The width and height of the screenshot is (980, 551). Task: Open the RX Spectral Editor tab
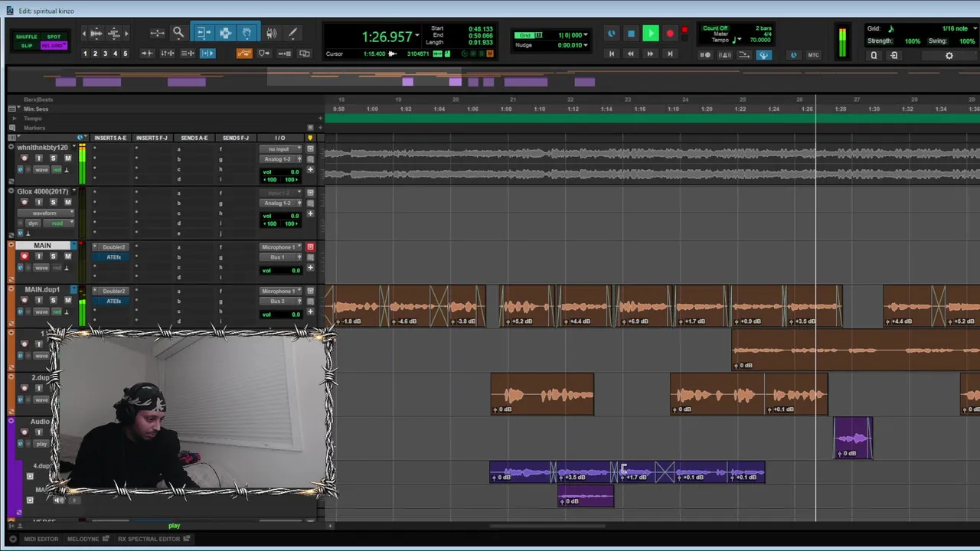[149, 539]
